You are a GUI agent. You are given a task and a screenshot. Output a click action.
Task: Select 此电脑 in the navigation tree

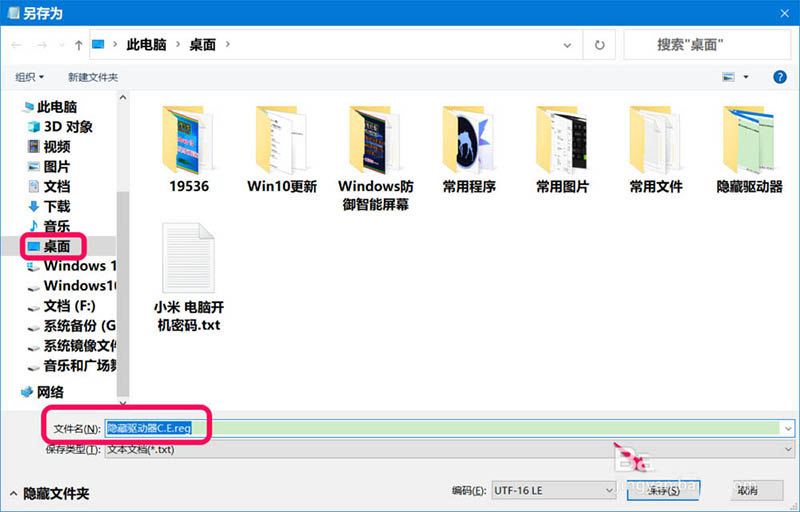click(50, 107)
